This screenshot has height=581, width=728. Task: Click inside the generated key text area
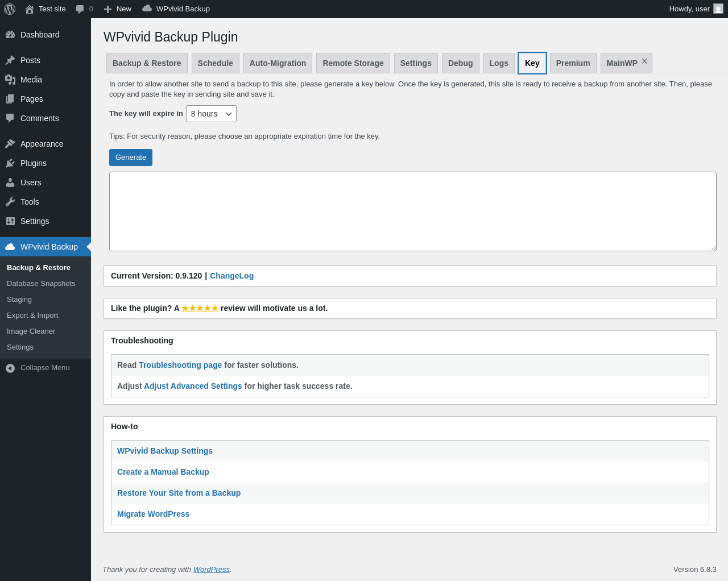412,211
